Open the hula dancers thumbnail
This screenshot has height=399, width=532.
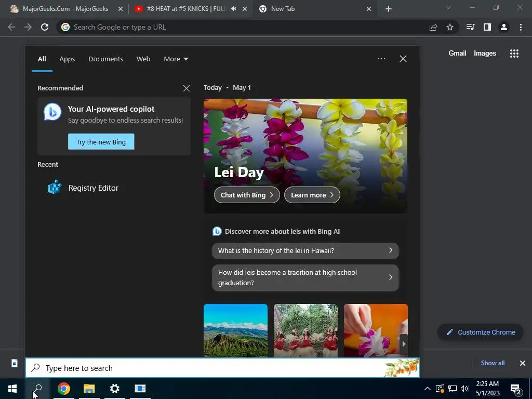[305, 330]
